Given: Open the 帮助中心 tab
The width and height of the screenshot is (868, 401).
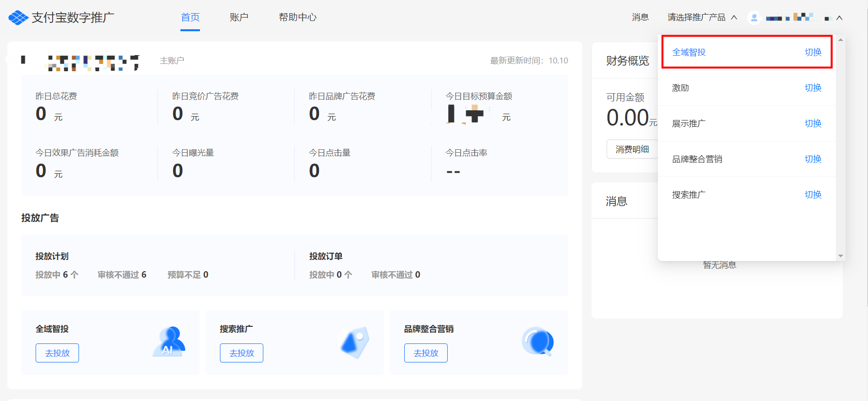Looking at the screenshot, I should point(297,18).
